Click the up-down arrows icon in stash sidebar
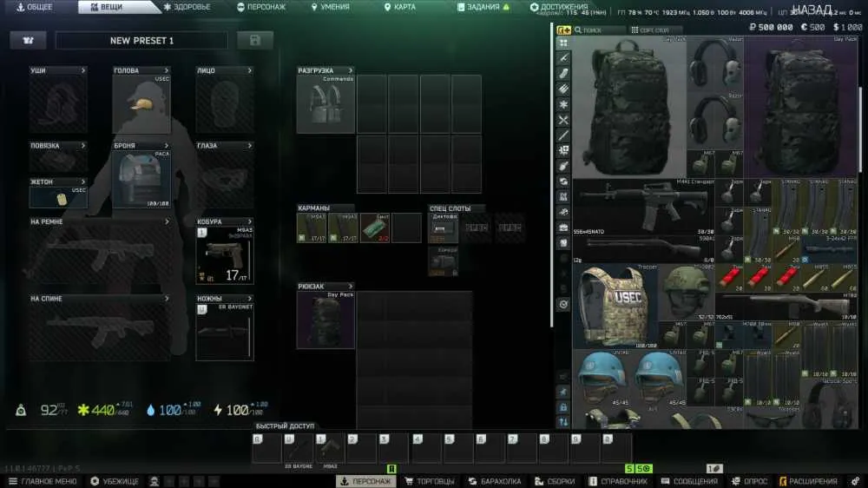868x488 pixels. 563,421
